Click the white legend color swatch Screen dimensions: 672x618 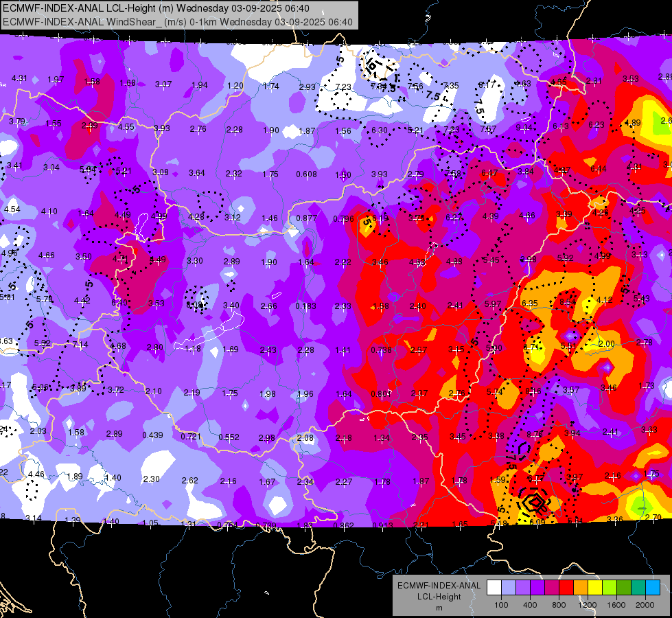click(x=494, y=588)
